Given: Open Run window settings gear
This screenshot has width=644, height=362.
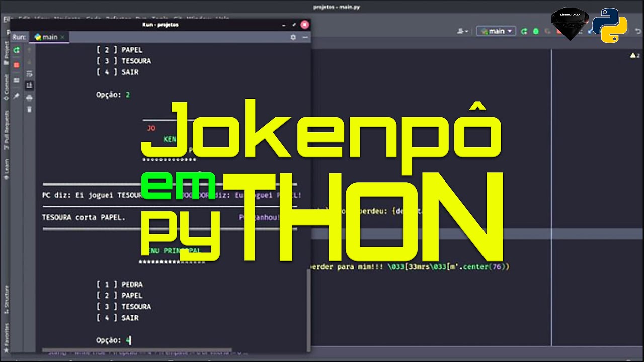Looking at the screenshot, I should pyautogui.click(x=293, y=37).
